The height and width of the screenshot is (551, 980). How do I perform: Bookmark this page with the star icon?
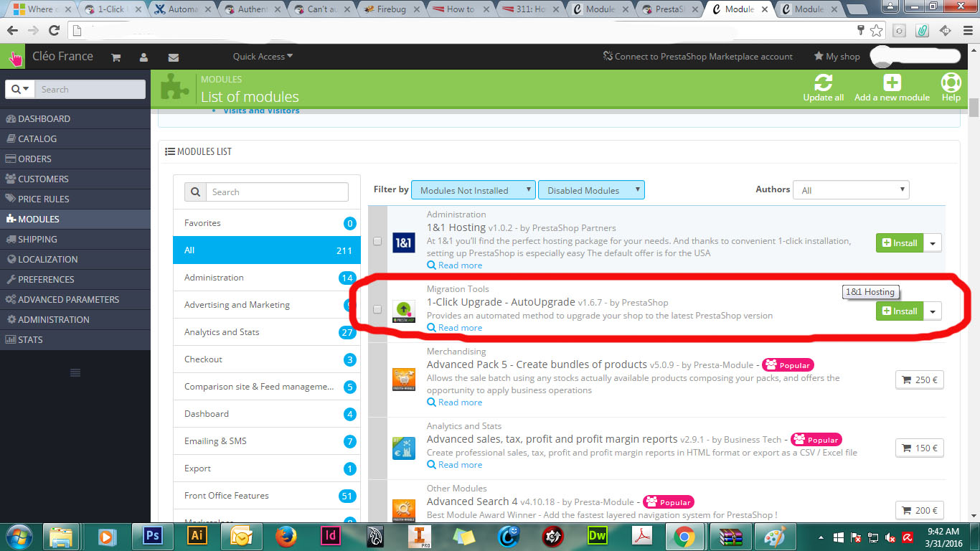(877, 30)
